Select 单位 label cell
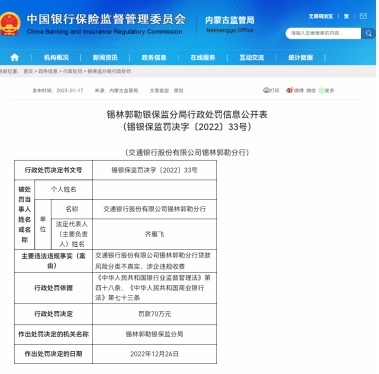 click(x=43, y=224)
